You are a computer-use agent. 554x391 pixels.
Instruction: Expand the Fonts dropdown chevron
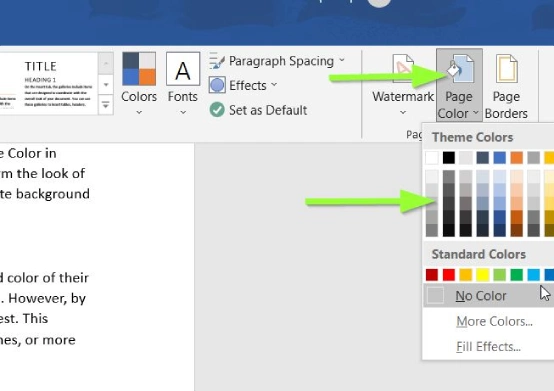(x=183, y=112)
